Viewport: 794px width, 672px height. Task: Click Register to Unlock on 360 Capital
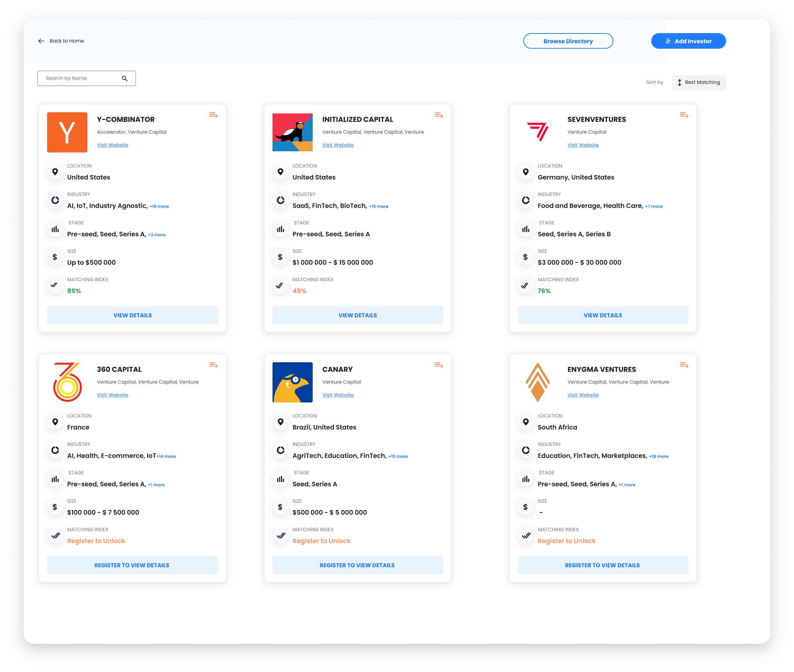pos(96,541)
